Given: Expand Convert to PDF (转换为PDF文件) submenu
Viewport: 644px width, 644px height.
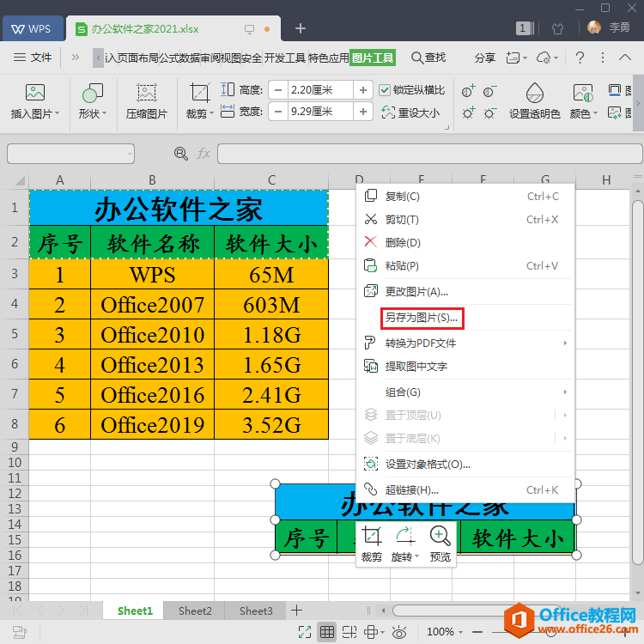Looking at the screenshot, I should click(x=465, y=343).
